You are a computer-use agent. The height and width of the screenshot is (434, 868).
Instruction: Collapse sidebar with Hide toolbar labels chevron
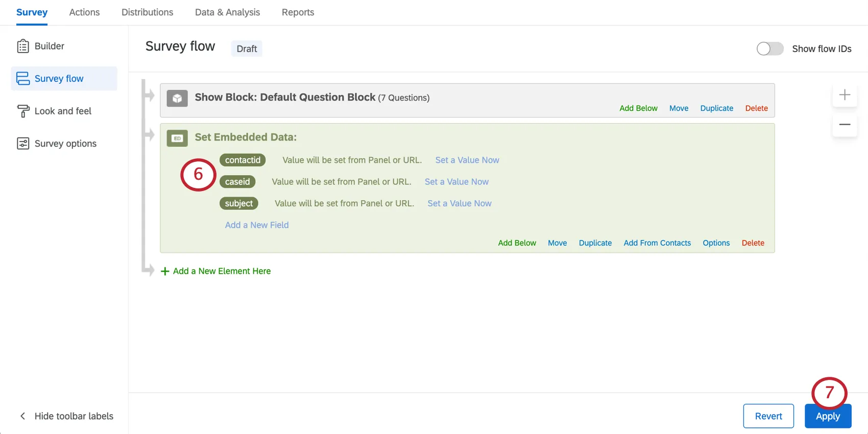[22, 416]
